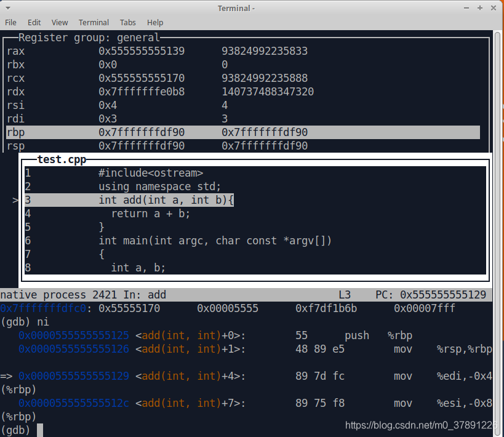The image size is (504, 437).
Task: Click the (gdb) ni command line
Action: pyautogui.click(x=25, y=322)
